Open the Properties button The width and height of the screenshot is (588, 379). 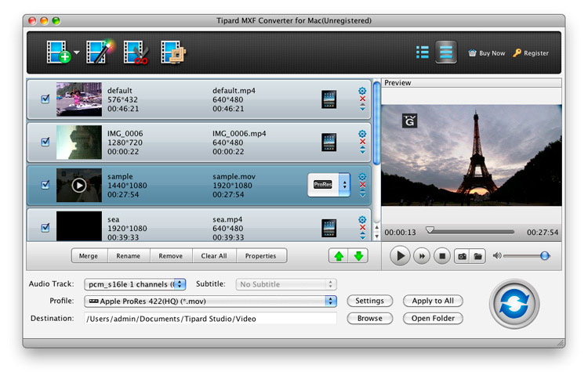[260, 256]
